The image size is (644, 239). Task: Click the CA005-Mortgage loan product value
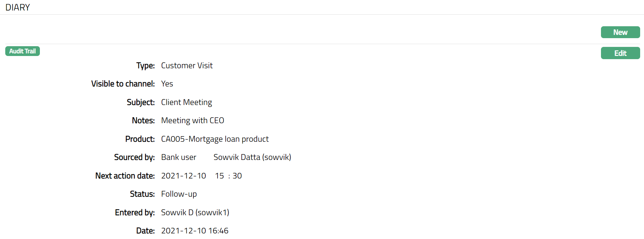click(x=215, y=139)
